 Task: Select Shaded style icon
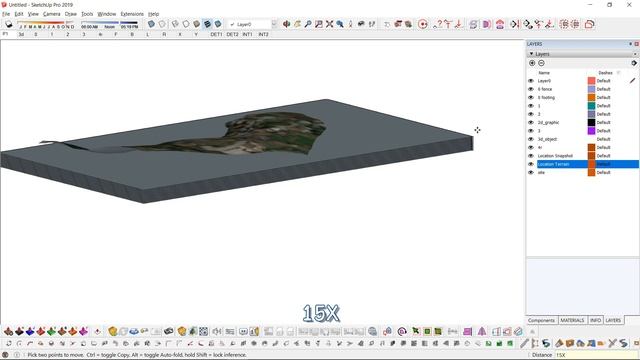196,24
